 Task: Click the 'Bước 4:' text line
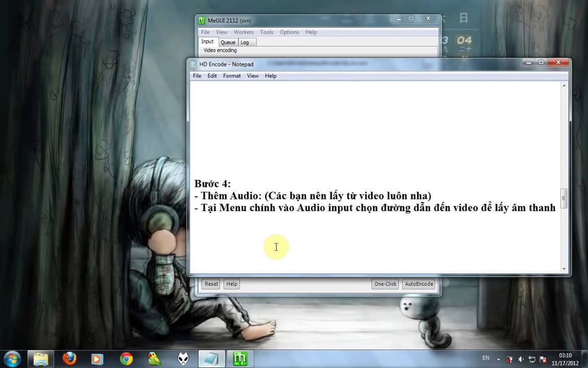pyautogui.click(x=212, y=183)
